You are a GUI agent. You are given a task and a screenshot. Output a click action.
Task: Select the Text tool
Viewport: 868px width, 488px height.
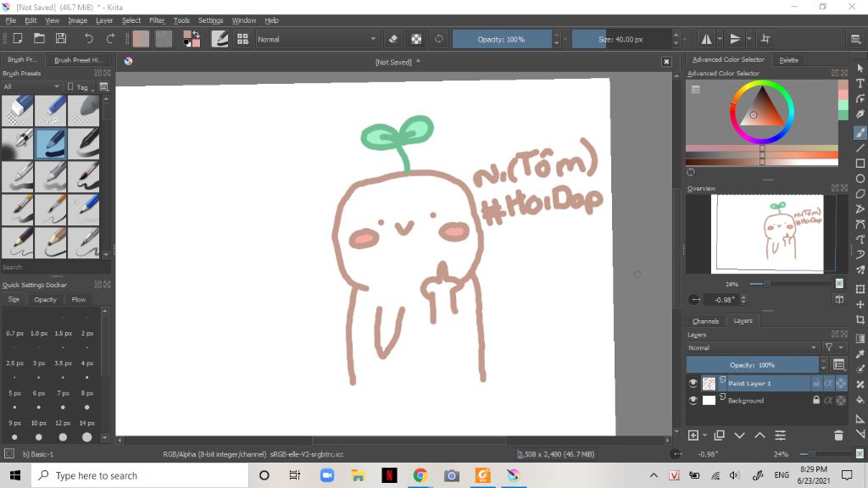[860, 84]
